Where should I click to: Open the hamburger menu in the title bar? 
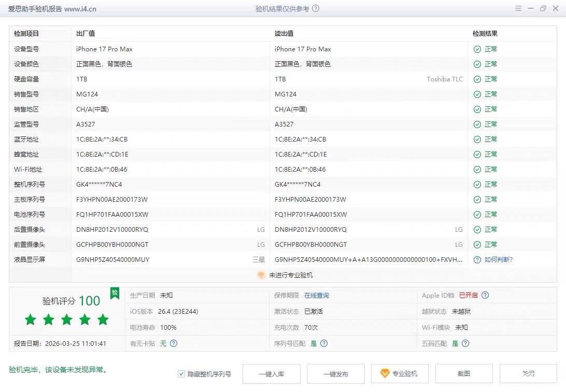click(x=518, y=8)
